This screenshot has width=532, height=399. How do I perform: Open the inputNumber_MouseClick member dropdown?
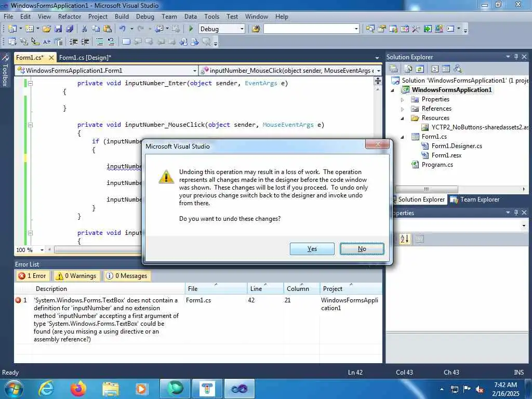coord(378,71)
